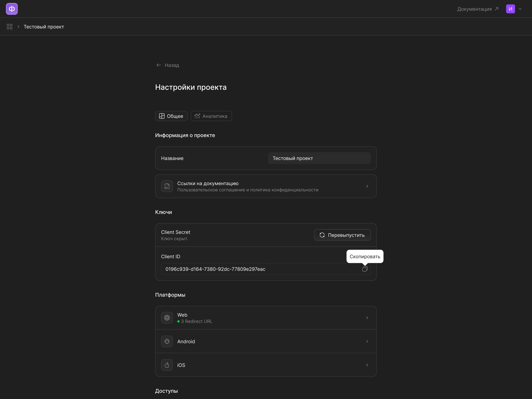Click the external arrow icon next to Документация
The width and height of the screenshot is (532, 399).
[x=496, y=9]
